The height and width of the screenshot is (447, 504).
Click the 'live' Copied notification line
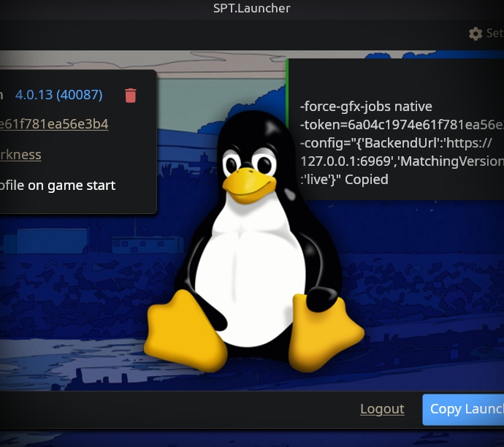coord(344,180)
